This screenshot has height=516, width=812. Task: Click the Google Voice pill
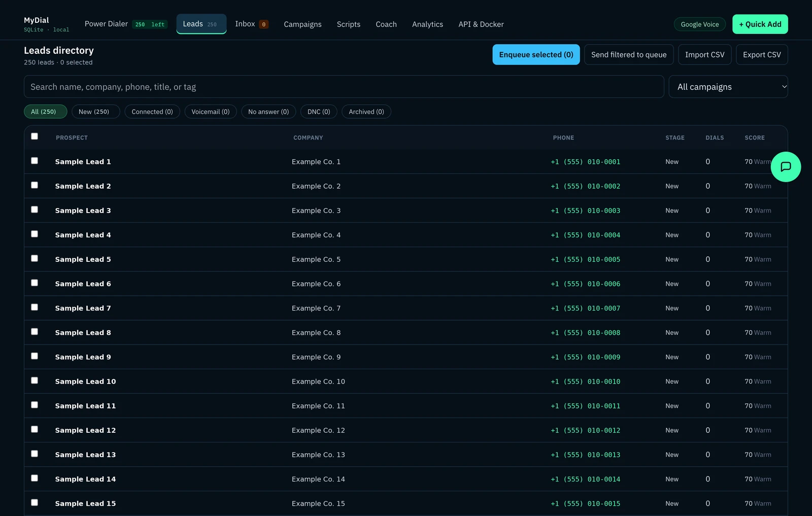[x=700, y=24]
